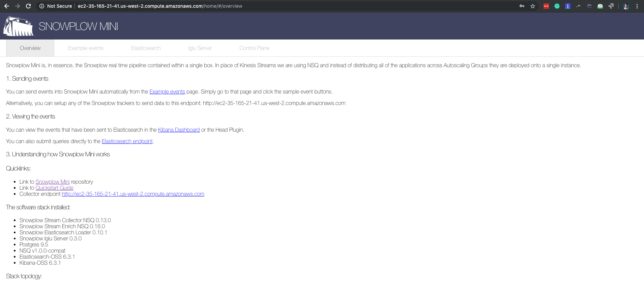Open the Kibana Dashboard link
Viewport: 644px width, 289px height.
pos(179,130)
